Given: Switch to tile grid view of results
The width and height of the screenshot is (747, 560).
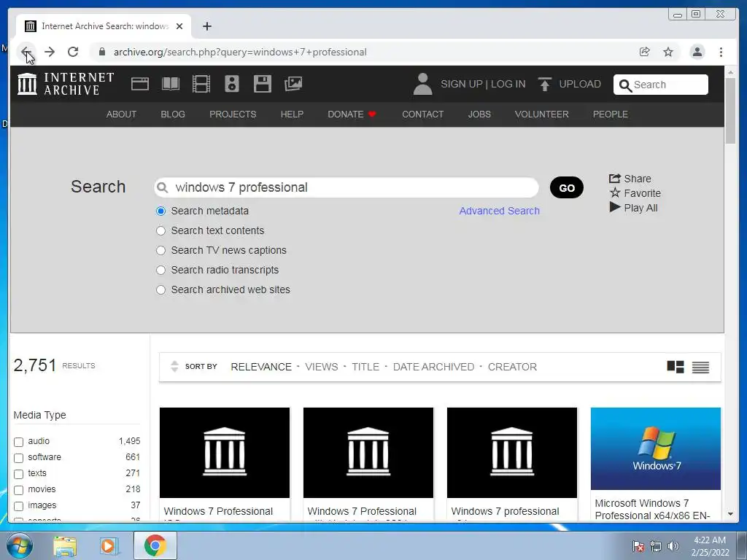Looking at the screenshot, I should click(675, 367).
